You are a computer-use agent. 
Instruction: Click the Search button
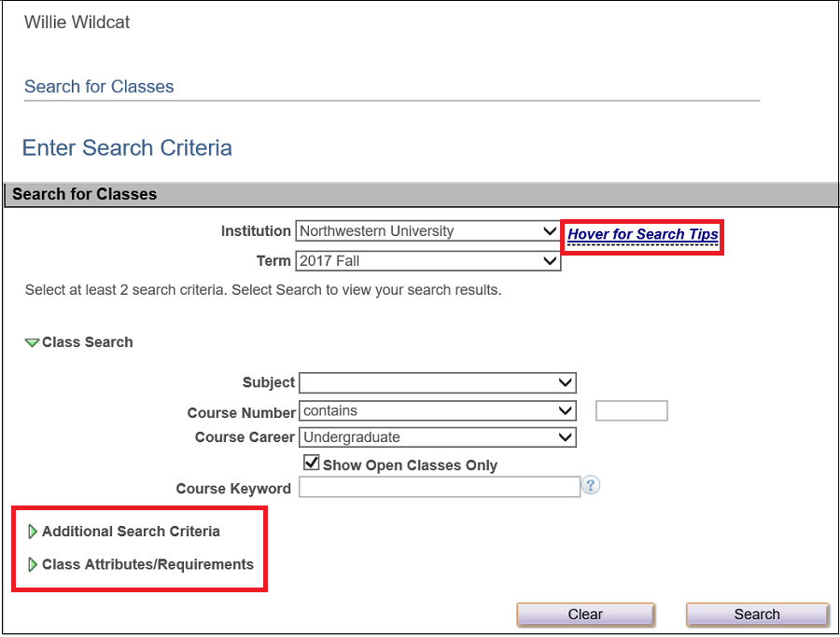tap(757, 615)
